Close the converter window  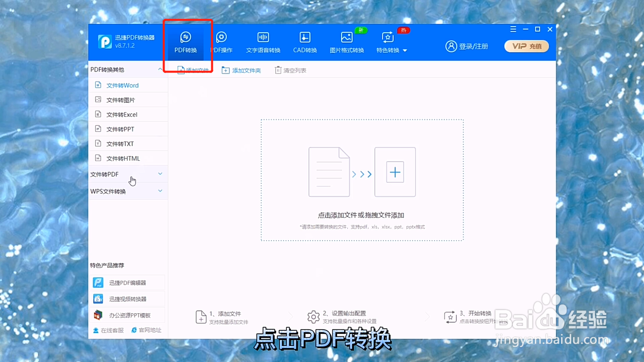(550, 29)
